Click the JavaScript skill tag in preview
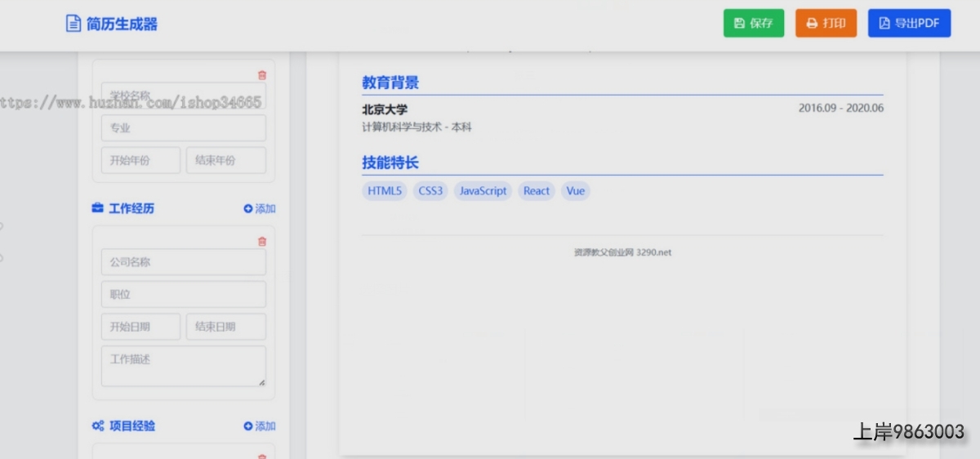This screenshot has height=459, width=980. point(483,191)
